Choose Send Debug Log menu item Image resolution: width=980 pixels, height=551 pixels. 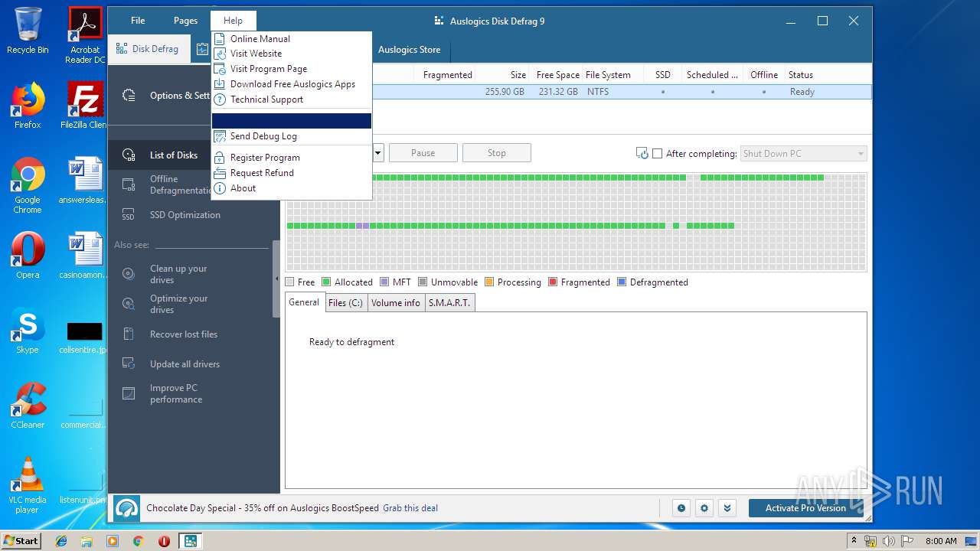[x=292, y=136]
